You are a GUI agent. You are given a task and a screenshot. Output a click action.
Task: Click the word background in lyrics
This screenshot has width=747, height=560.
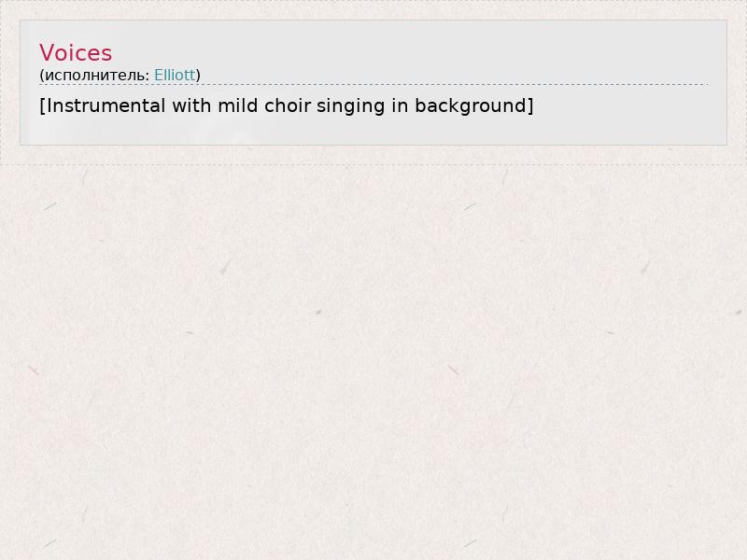click(472, 105)
